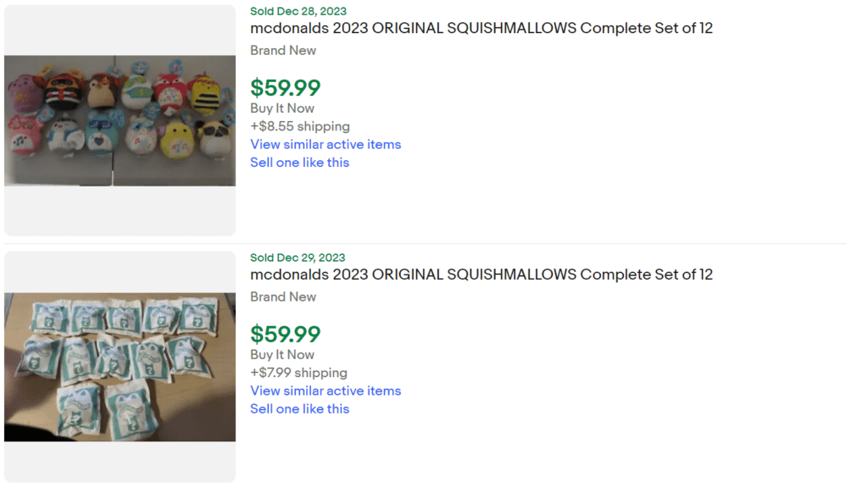
Task: Open the unwrapped Squishmallows toys photo thumbnail
Action: pos(120,120)
